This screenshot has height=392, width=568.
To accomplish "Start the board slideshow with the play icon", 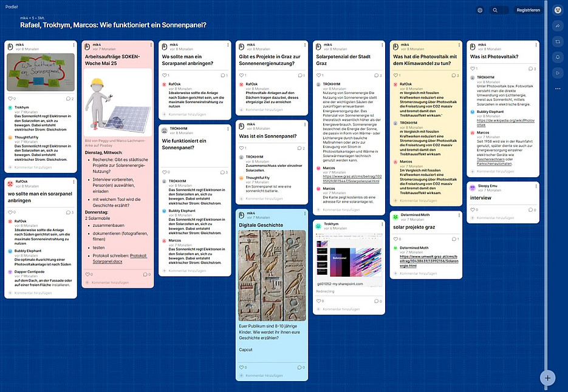I will pos(558,72).
